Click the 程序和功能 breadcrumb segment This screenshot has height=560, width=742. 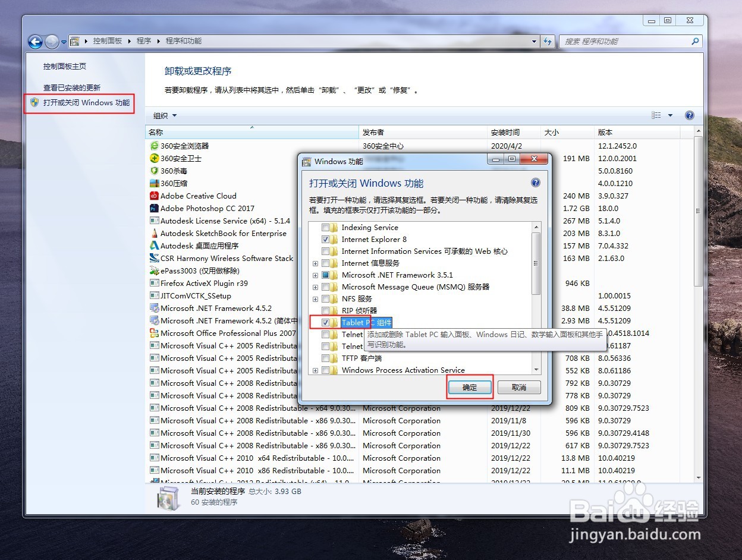point(184,41)
